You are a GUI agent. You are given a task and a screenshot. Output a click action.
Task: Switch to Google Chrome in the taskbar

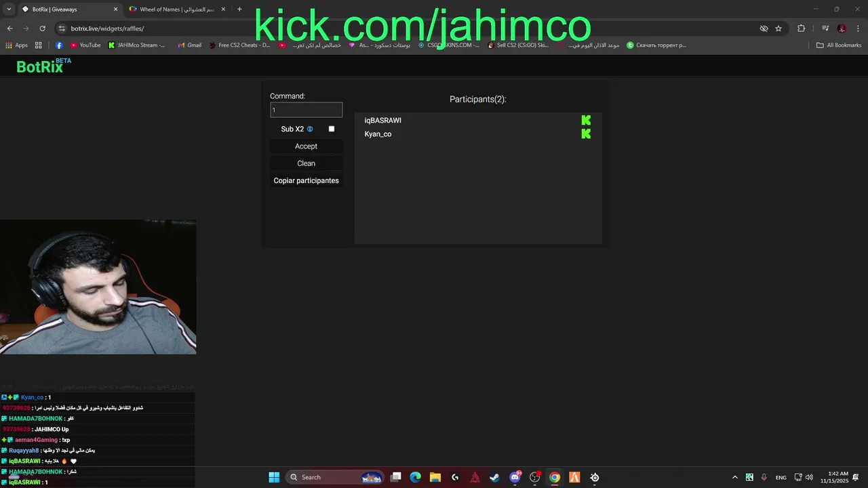[x=555, y=477]
